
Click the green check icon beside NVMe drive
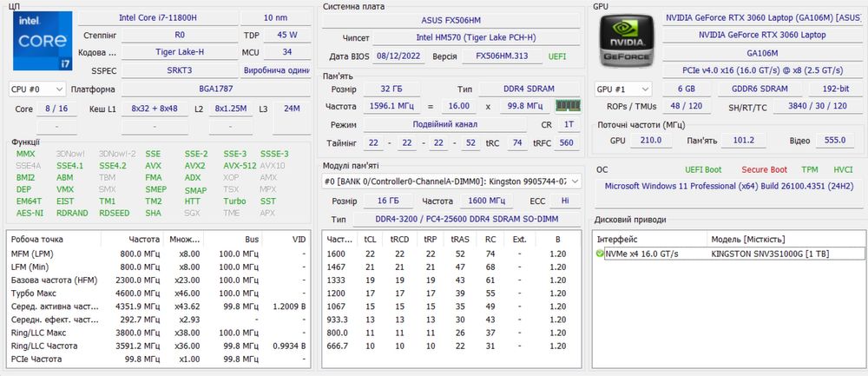[x=600, y=254]
